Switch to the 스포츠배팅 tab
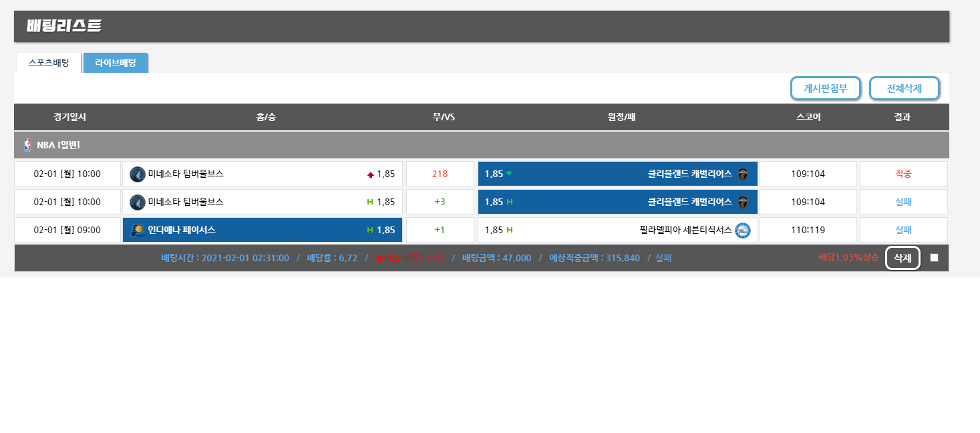Viewport: 980px width, 433px height. click(48, 63)
